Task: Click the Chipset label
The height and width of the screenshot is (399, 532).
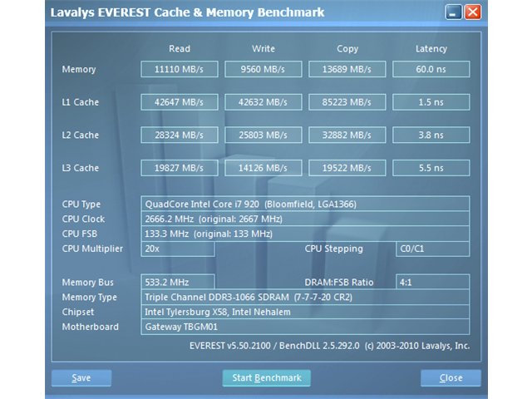Action: 77,313
